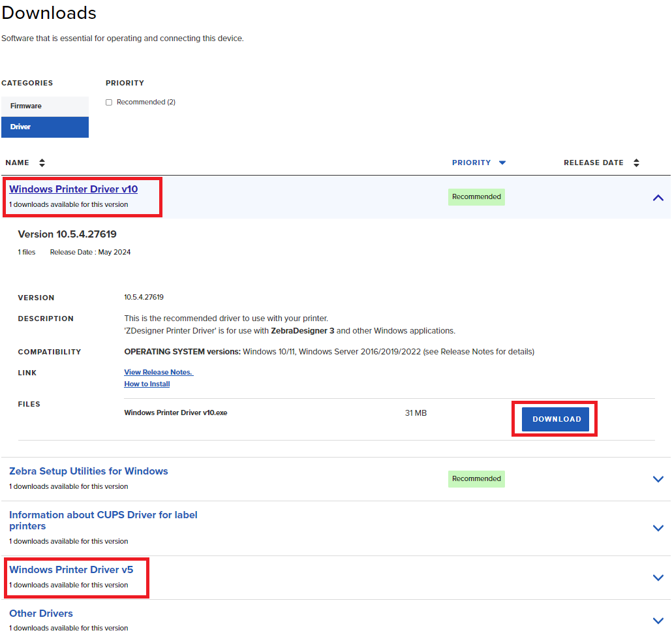Open the How to Install link
This screenshot has height=639, width=672.
click(147, 384)
